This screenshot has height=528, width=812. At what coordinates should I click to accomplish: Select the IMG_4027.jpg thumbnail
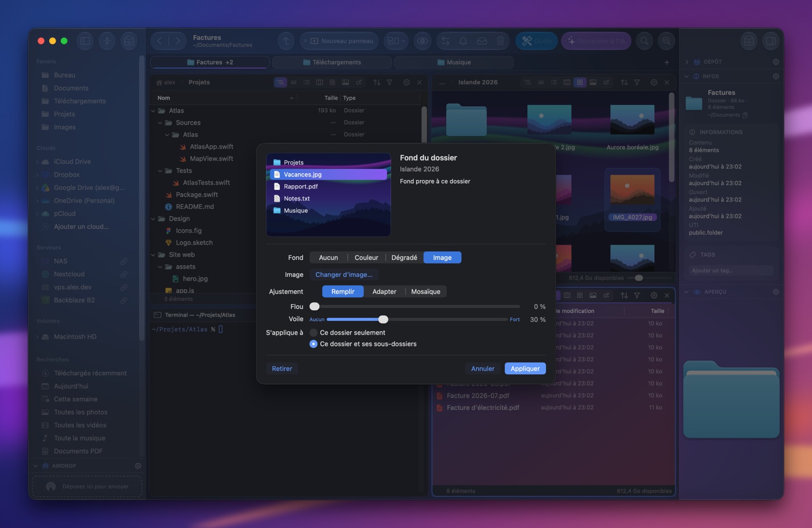(632, 189)
